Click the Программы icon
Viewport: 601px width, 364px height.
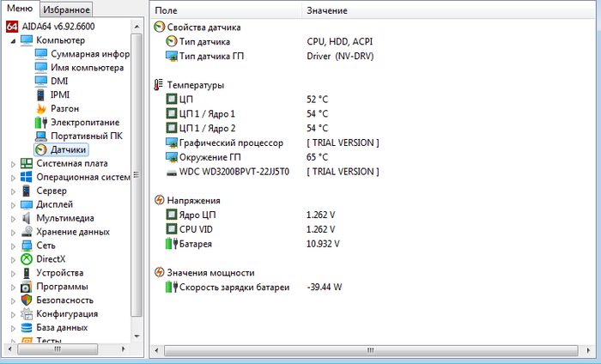pos(27,287)
